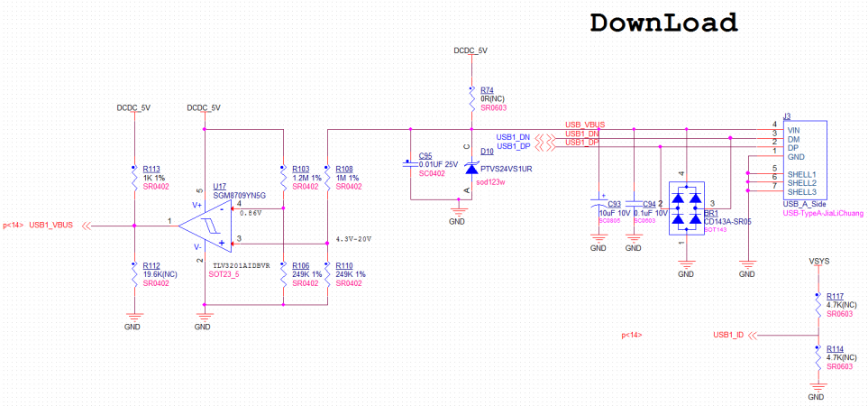Click the 0.86V voltage annotation

point(251,212)
